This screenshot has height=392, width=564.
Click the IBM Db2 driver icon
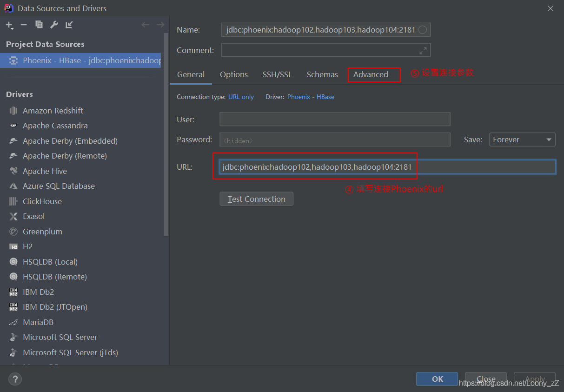point(13,292)
